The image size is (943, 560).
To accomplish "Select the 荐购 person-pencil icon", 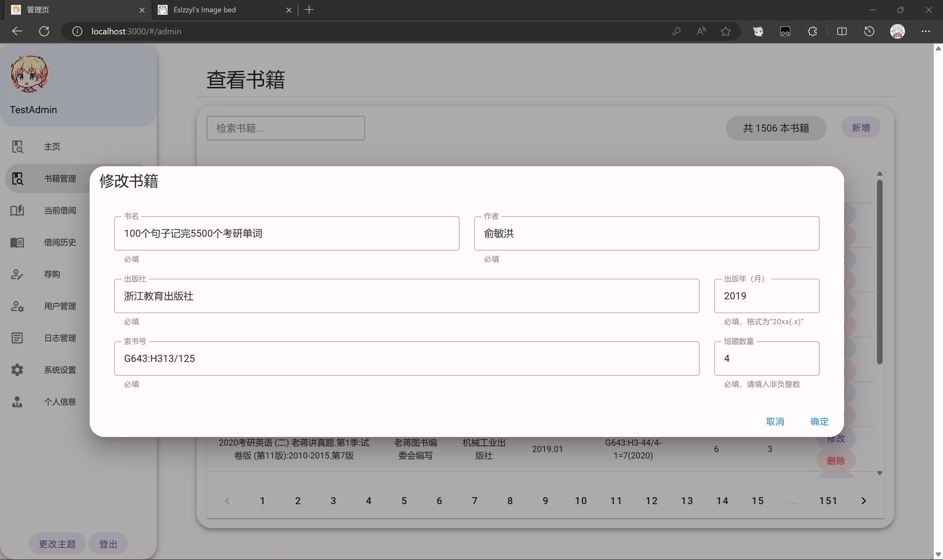I will [x=17, y=274].
